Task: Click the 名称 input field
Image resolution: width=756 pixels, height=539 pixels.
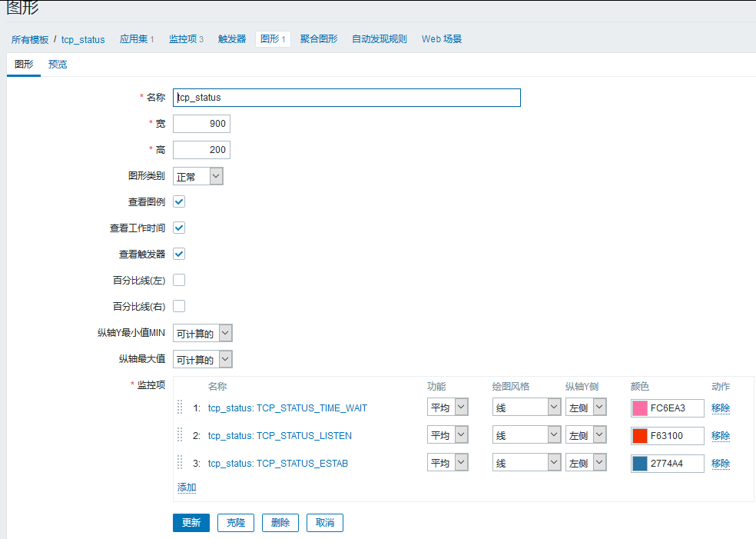Action: pos(346,98)
